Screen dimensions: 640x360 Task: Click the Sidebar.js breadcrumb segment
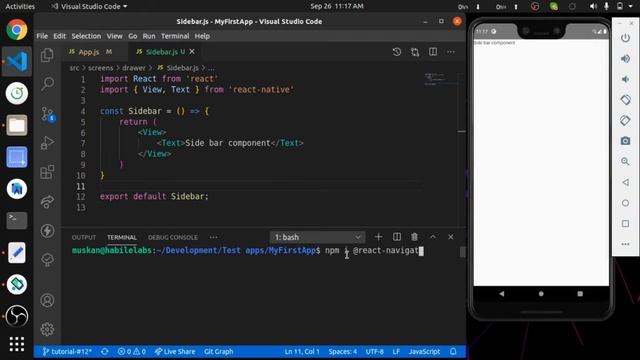click(x=178, y=68)
